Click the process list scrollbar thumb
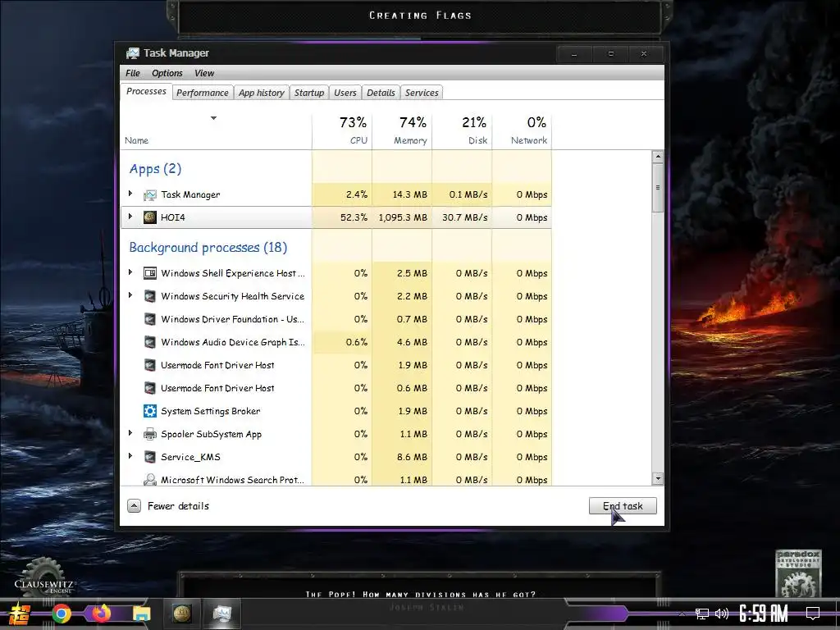 [658, 188]
